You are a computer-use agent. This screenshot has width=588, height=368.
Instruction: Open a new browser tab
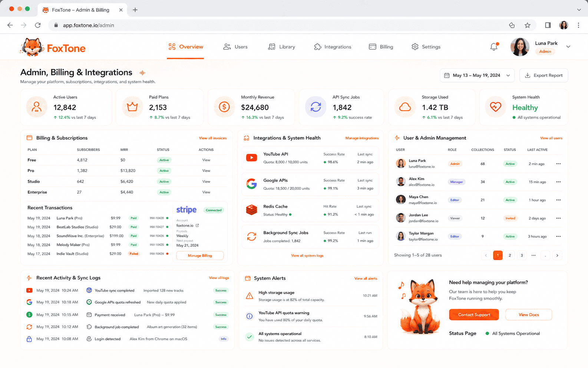(135, 10)
